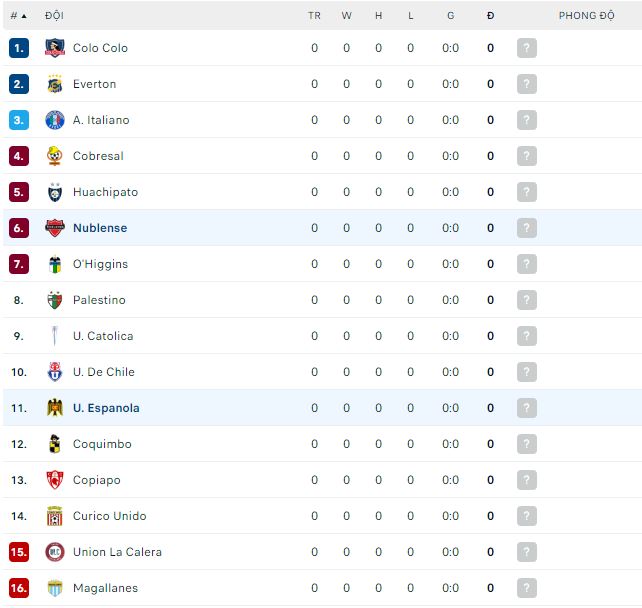
Task: Click the Colo Colo team crest
Action: point(55,48)
